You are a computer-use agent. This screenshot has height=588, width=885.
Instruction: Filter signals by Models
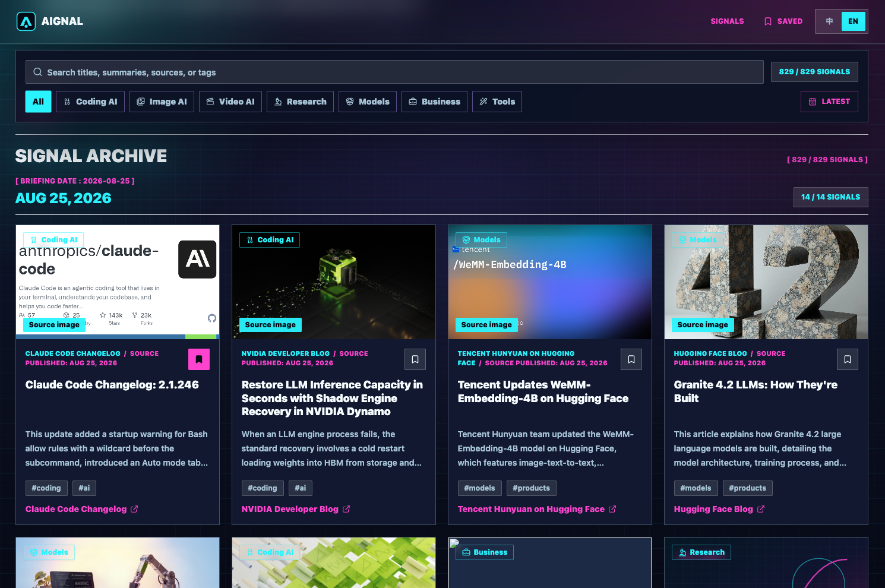368,102
